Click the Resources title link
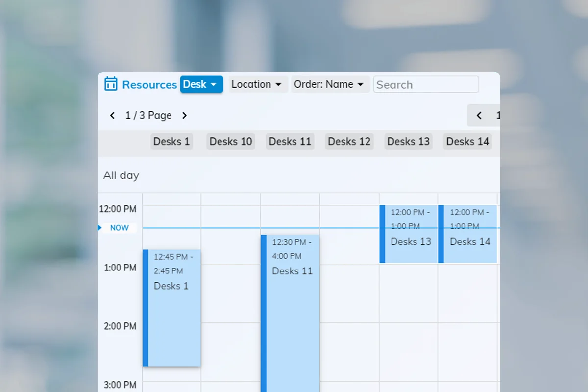This screenshot has height=392, width=588. (x=149, y=85)
